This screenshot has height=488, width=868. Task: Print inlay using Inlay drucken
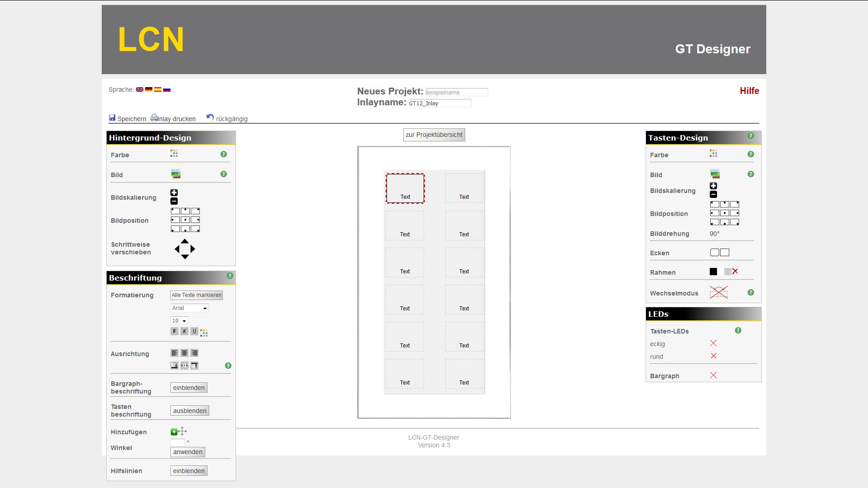[x=173, y=118]
